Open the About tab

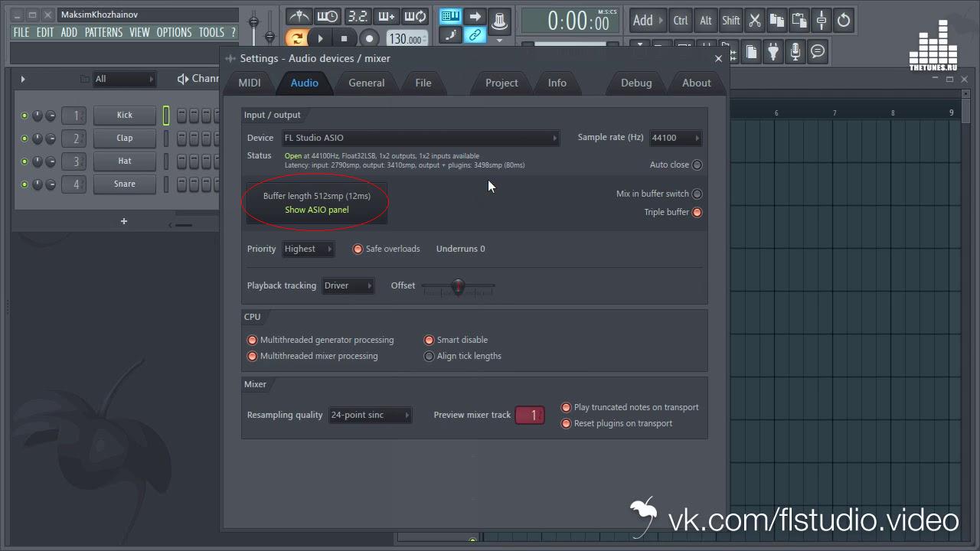(697, 83)
